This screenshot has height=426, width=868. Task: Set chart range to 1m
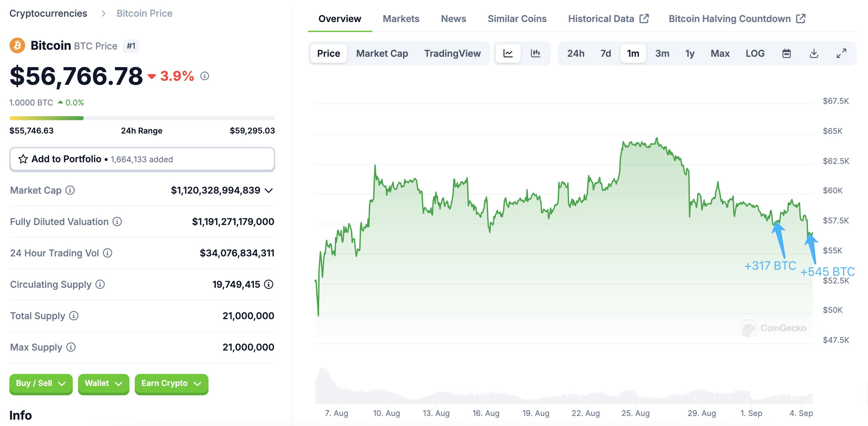633,53
